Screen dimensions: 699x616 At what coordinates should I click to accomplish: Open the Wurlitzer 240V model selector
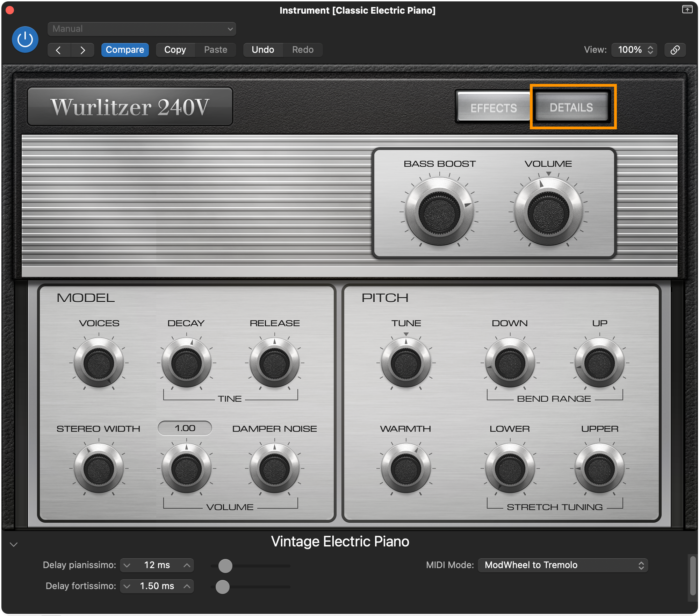[x=130, y=107]
